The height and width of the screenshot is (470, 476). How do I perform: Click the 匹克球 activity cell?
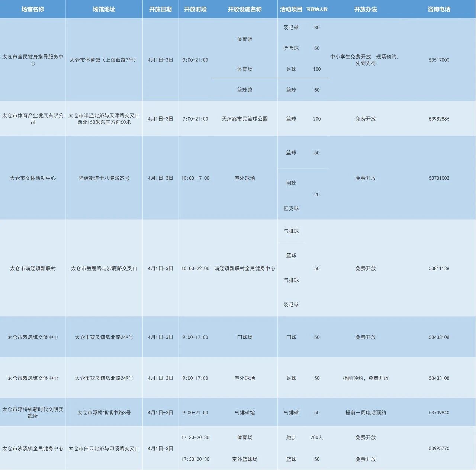pyautogui.click(x=291, y=208)
